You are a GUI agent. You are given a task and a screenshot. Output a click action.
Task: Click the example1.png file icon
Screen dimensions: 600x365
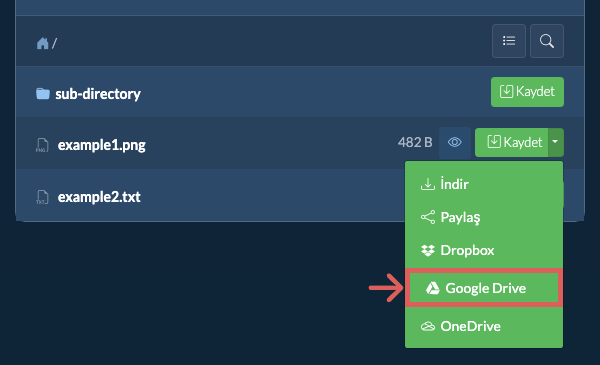[x=42, y=145]
